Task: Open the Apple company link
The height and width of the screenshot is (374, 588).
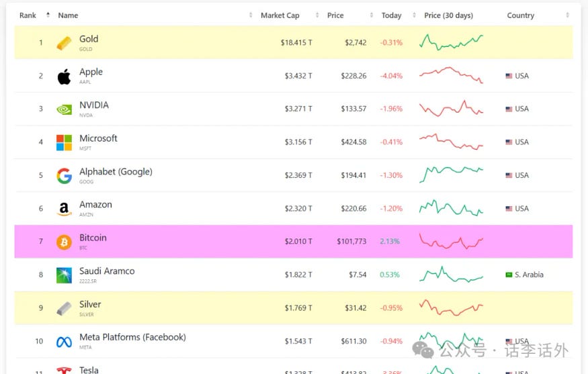Action: (x=91, y=72)
